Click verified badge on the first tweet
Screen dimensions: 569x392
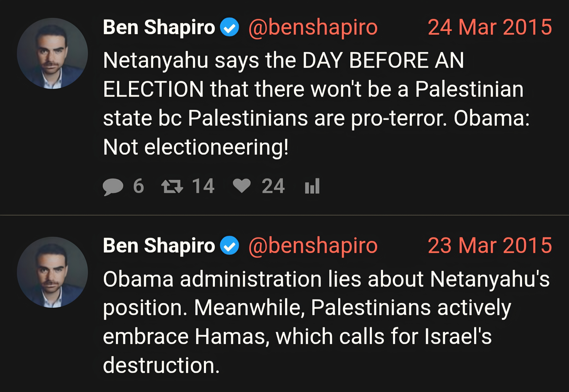pos(229,27)
